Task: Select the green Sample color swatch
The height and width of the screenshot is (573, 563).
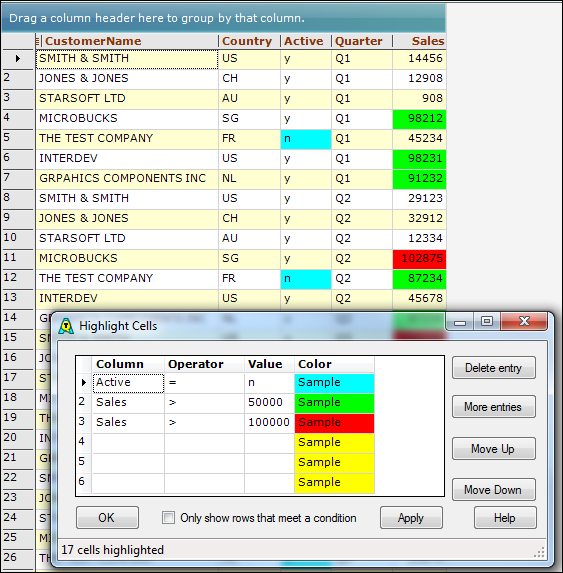Action: [334, 403]
